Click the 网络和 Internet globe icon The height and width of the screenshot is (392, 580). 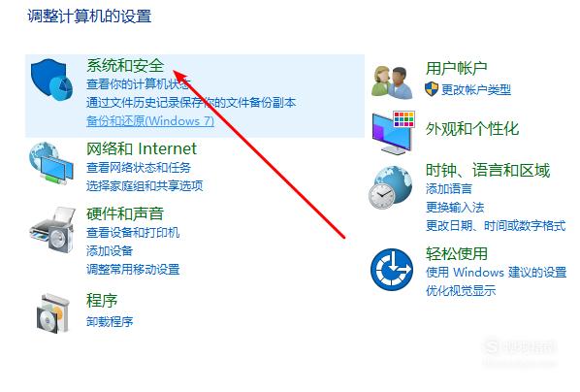(51, 163)
